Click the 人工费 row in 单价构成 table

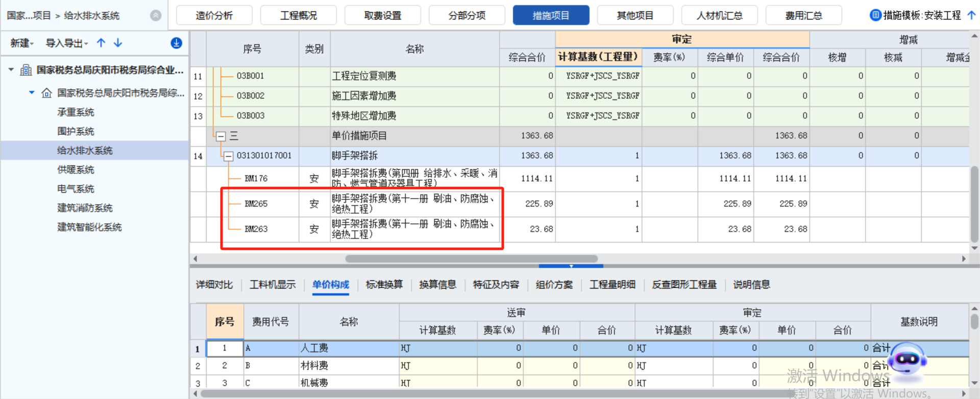579,348
